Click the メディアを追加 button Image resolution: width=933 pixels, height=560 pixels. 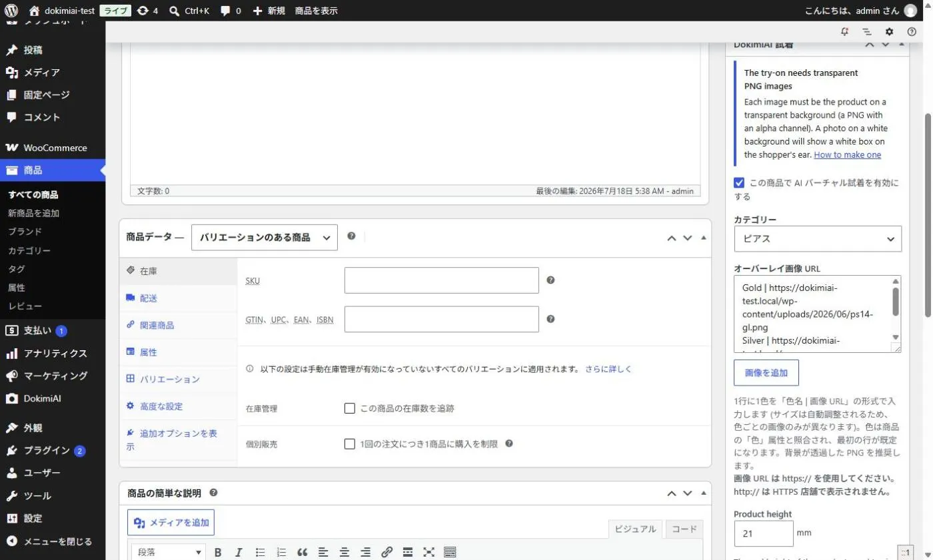coord(171,523)
